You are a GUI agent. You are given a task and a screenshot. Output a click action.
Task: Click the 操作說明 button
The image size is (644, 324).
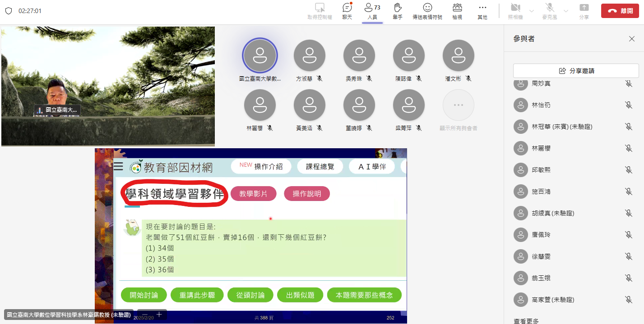[307, 194]
